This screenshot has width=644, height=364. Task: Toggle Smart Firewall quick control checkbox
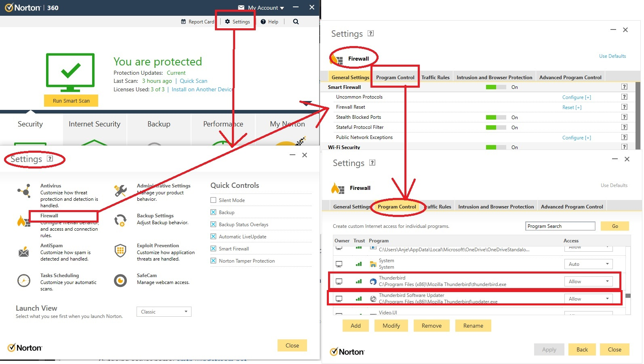point(213,248)
